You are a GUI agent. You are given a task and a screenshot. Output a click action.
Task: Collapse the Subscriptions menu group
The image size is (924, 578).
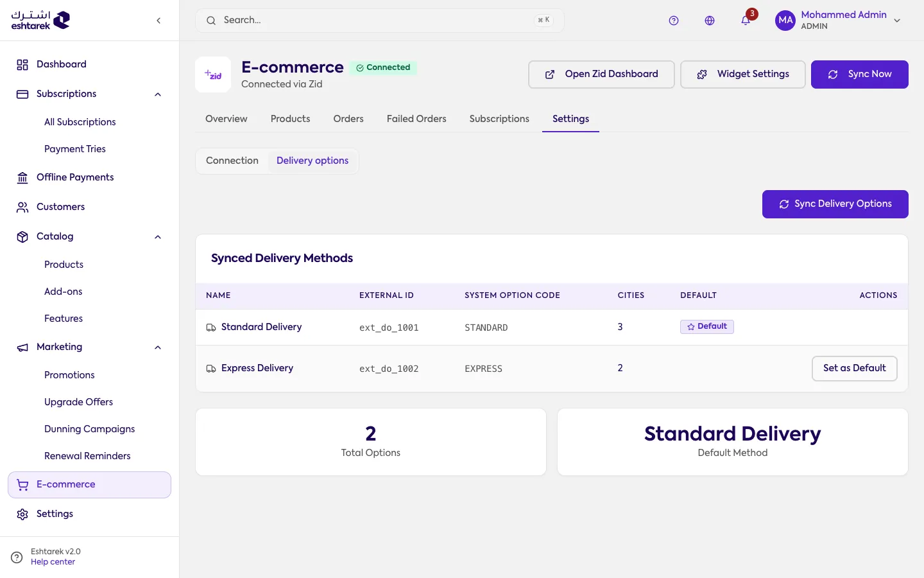[x=158, y=94]
